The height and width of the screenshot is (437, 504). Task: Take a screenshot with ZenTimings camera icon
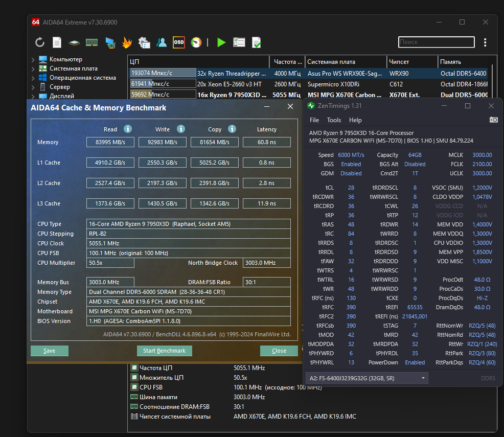493,120
